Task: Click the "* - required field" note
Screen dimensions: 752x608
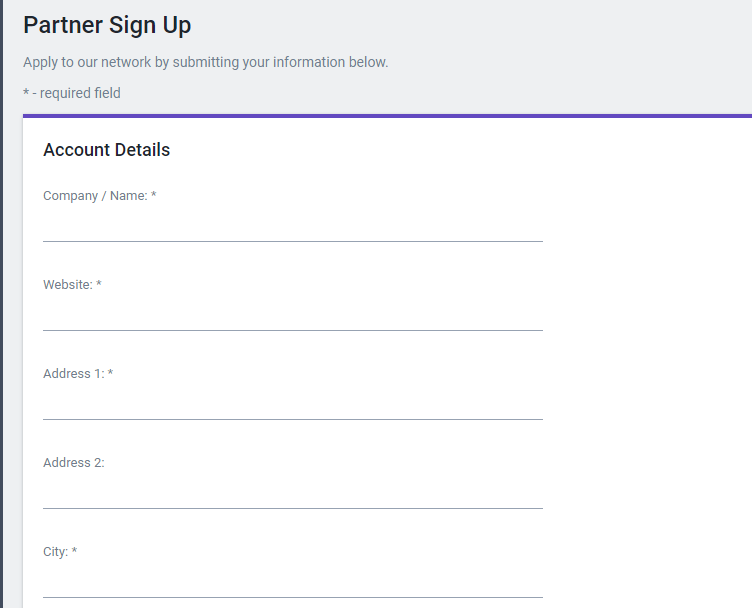Action: pyautogui.click(x=72, y=93)
